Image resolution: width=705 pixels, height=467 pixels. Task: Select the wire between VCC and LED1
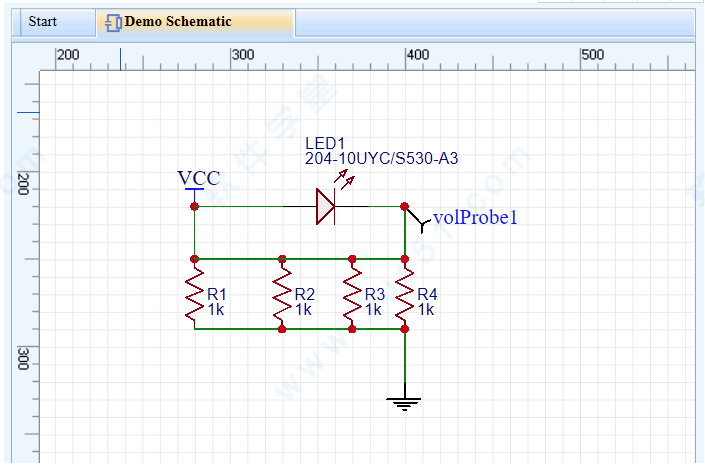pyautogui.click(x=240, y=206)
